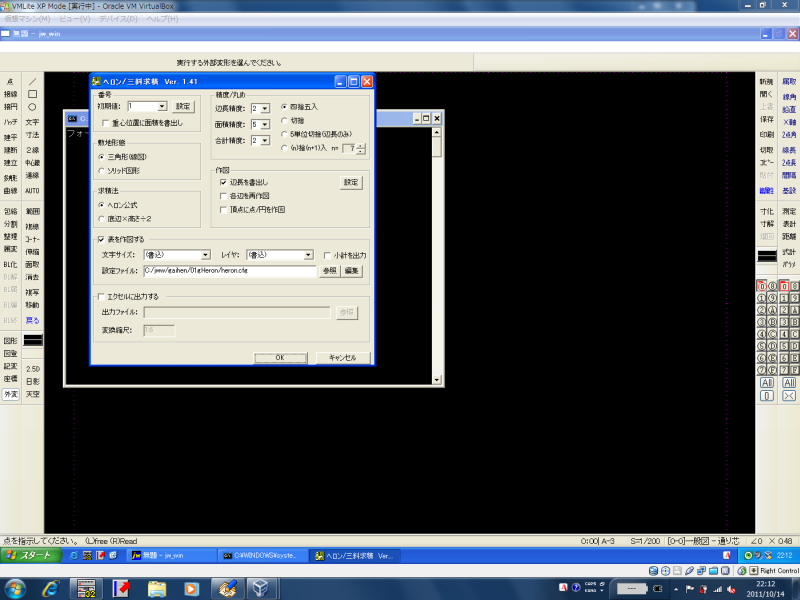Open the デバイス(D) menu
800x600 pixels.
coord(118,19)
